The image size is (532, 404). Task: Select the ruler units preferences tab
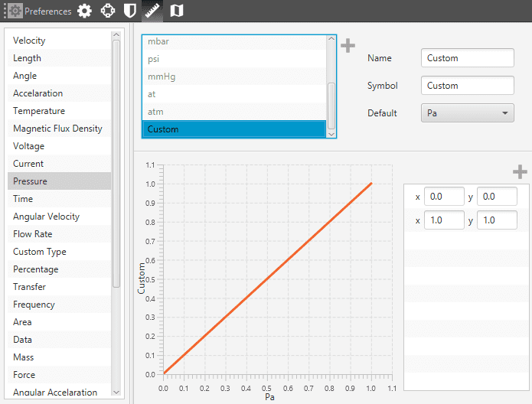point(152,11)
